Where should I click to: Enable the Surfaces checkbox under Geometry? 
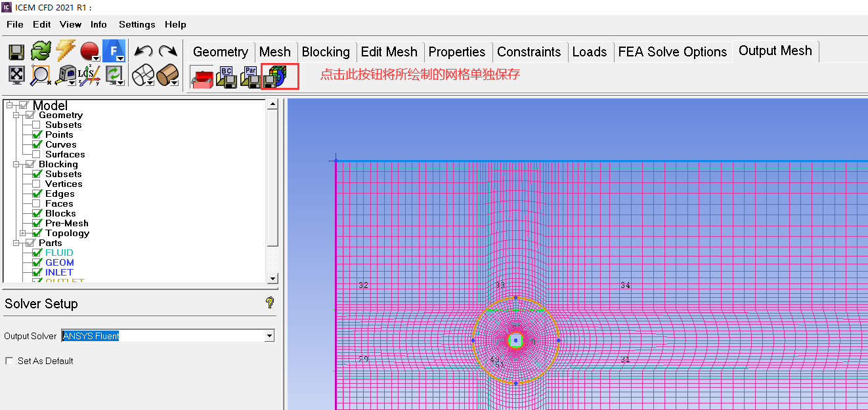(x=36, y=154)
